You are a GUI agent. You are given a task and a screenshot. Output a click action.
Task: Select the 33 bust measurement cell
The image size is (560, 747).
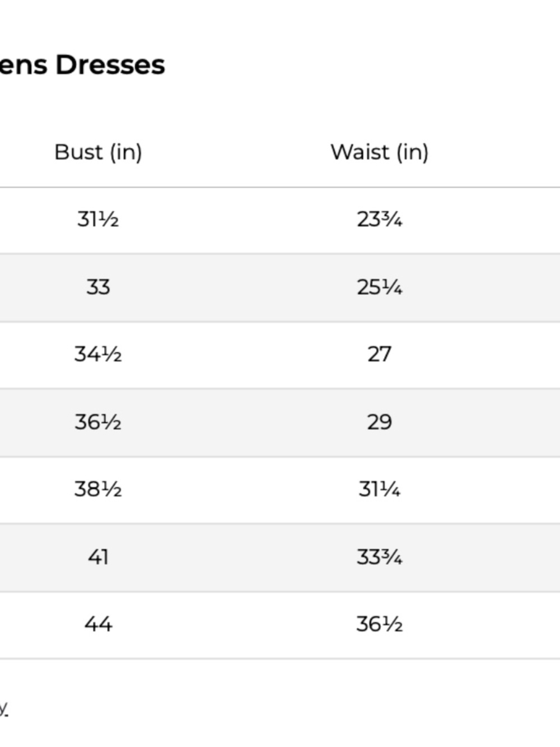tap(98, 287)
